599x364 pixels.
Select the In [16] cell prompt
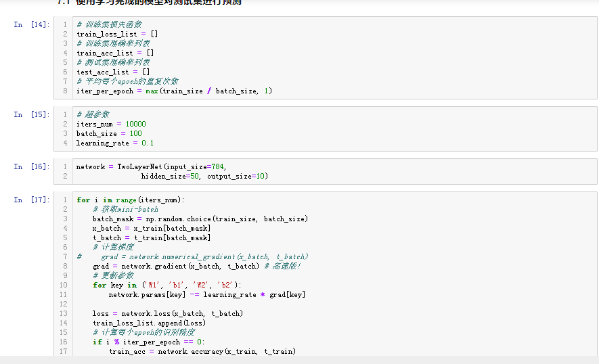tap(31, 166)
